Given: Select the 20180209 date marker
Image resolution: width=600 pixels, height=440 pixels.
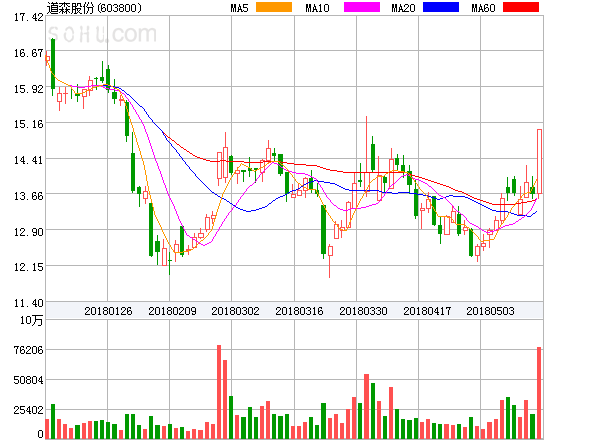Looking at the screenshot, I should click(x=172, y=311).
